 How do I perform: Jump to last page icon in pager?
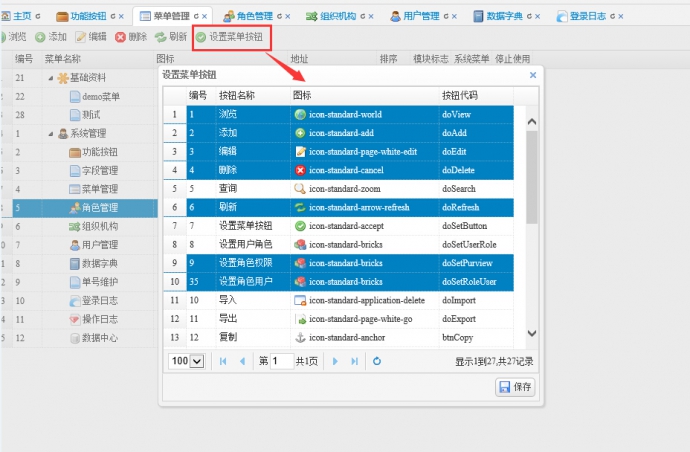coord(354,361)
